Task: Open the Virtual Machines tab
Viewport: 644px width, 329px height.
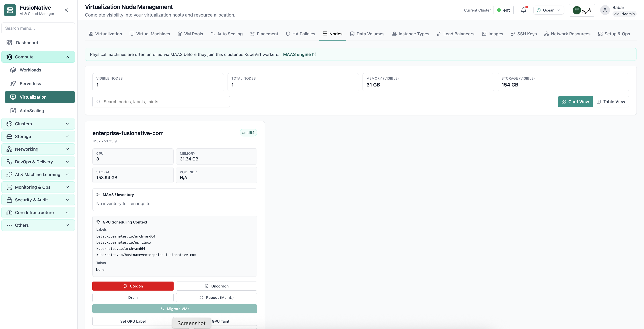Action: pos(150,34)
